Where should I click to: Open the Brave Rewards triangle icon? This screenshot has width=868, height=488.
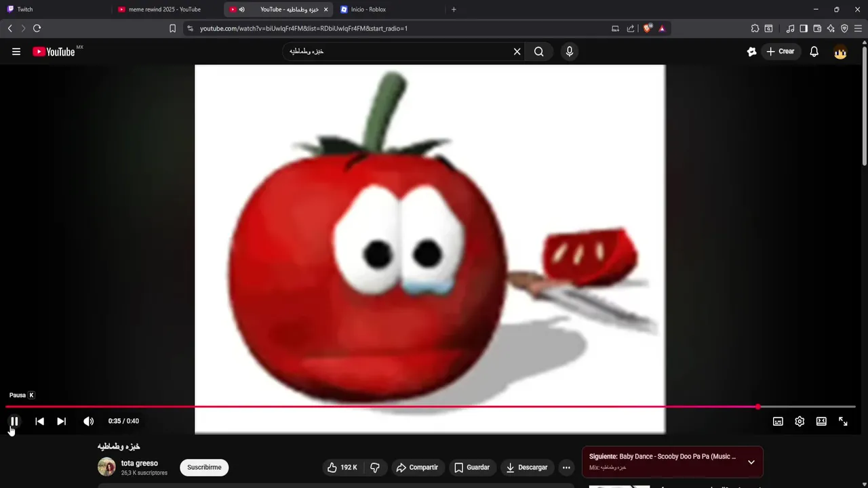point(662,28)
